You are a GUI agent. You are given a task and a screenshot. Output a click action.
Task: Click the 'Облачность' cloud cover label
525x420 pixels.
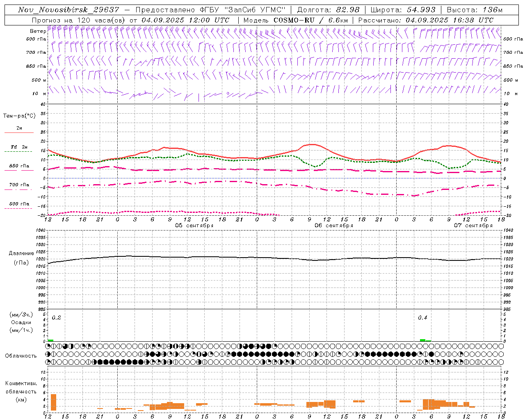coord(21,356)
